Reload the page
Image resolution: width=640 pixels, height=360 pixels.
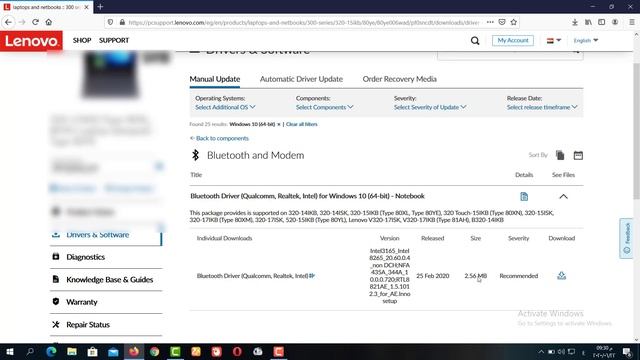pyautogui.click(x=36, y=22)
